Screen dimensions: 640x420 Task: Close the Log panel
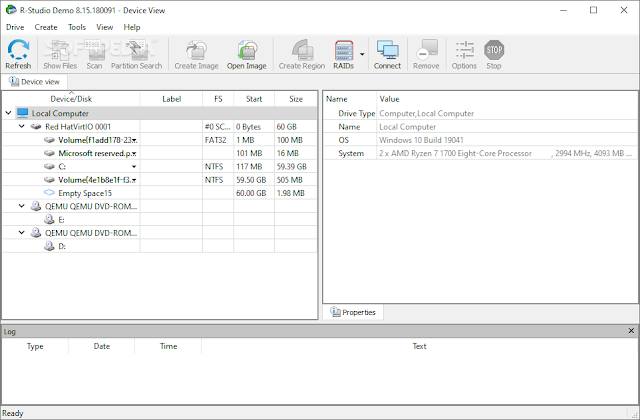(631, 331)
